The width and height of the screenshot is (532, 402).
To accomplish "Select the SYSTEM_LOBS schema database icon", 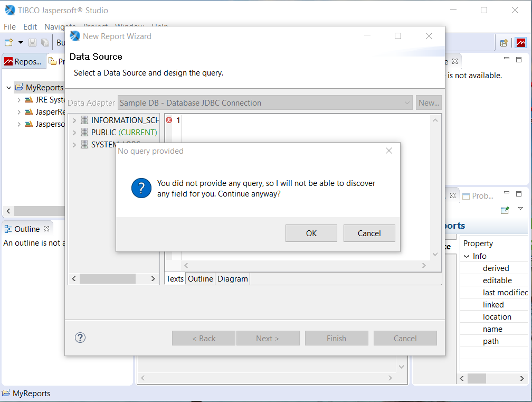I will tap(84, 144).
